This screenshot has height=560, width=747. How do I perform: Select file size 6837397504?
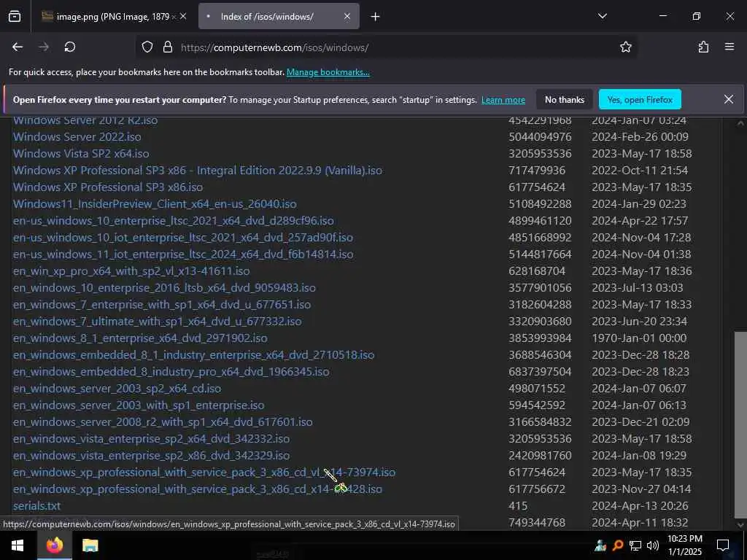(x=540, y=372)
